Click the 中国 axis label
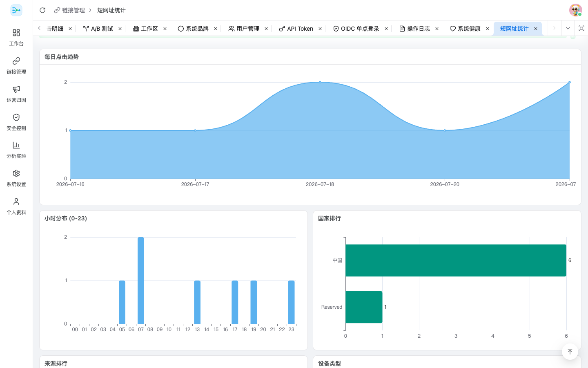The image size is (588, 368). pos(337,260)
